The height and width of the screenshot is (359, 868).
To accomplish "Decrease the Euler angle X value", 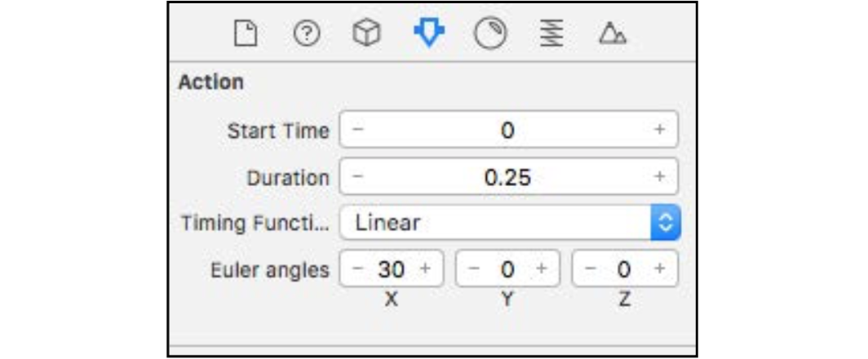I will tap(358, 268).
